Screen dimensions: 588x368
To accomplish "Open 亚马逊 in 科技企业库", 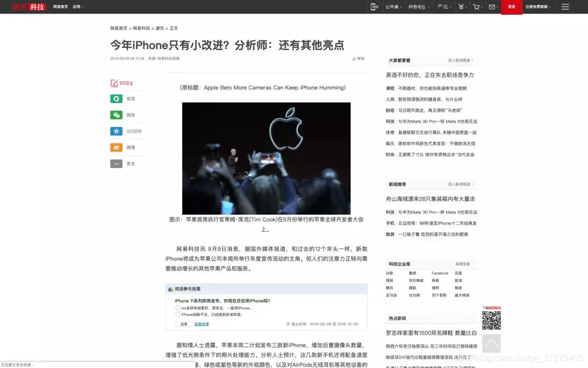I will pyautogui.click(x=391, y=295).
